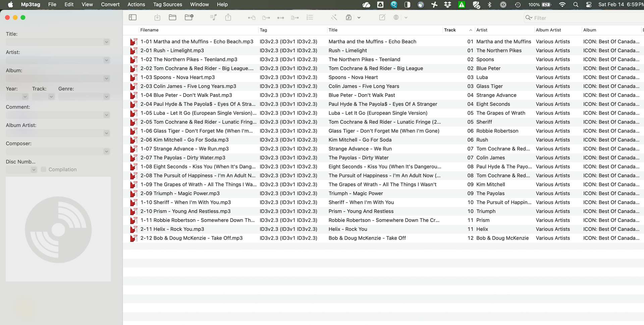Open the Edit menu
Screen dimensions: 644x325
[x=69, y=5]
